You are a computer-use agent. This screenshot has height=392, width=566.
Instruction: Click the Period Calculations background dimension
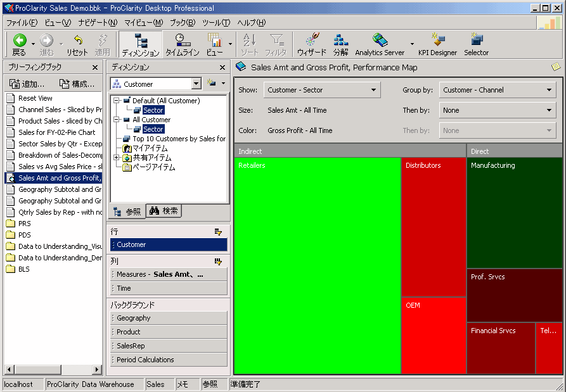(x=169, y=360)
